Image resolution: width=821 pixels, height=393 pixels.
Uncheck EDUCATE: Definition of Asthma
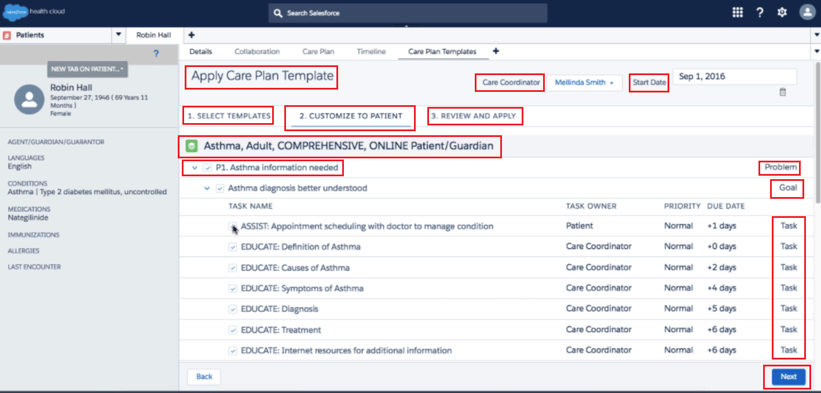click(232, 246)
